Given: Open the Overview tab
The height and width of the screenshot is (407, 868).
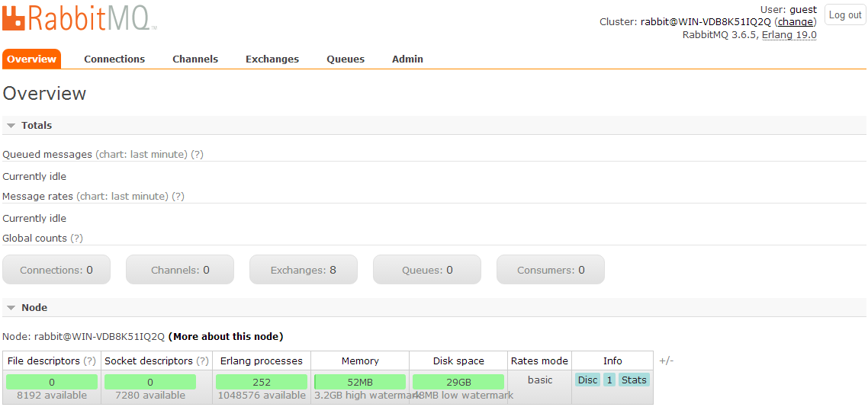Looking at the screenshot, I should (x=31, y=59).
